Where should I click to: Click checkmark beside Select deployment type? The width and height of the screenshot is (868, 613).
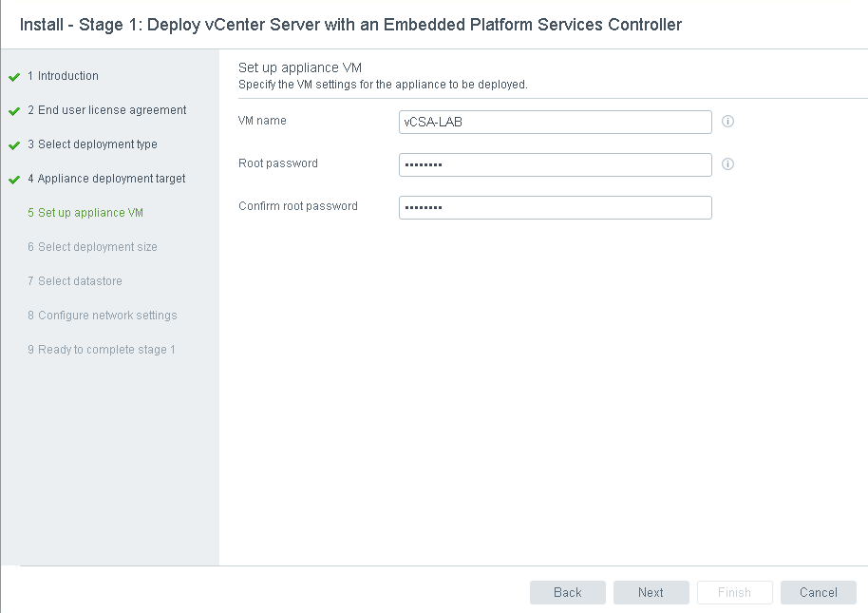[x=14, y=145]
